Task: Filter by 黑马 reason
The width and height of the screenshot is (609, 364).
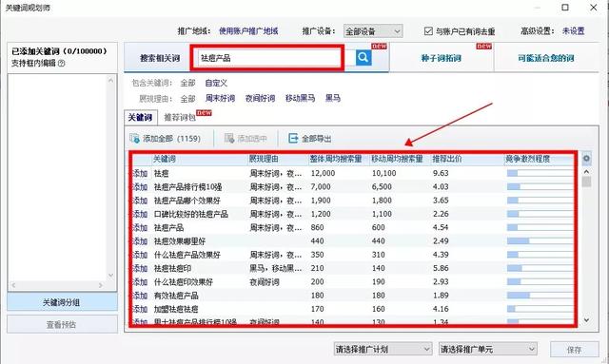Action: (333, 98)
